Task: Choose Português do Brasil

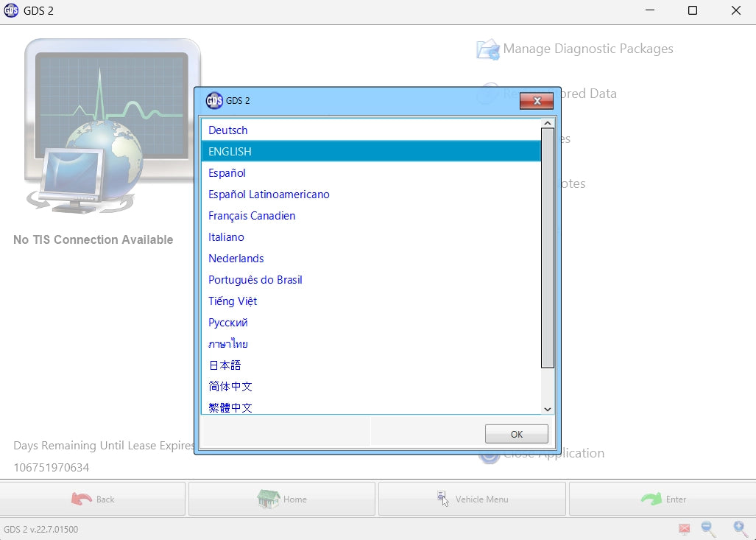Action: pyautogui.click(x=371, y=280)
